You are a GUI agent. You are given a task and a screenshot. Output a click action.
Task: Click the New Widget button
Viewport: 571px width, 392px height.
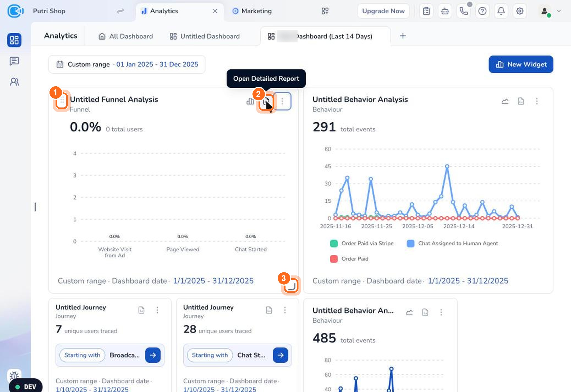tap(521, 64)
